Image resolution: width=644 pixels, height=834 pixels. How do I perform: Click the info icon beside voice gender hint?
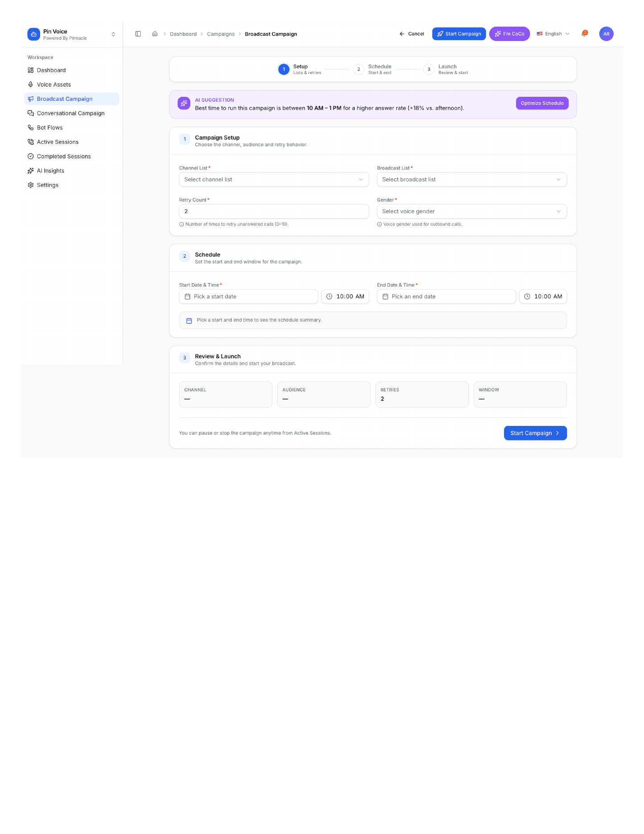379,224
